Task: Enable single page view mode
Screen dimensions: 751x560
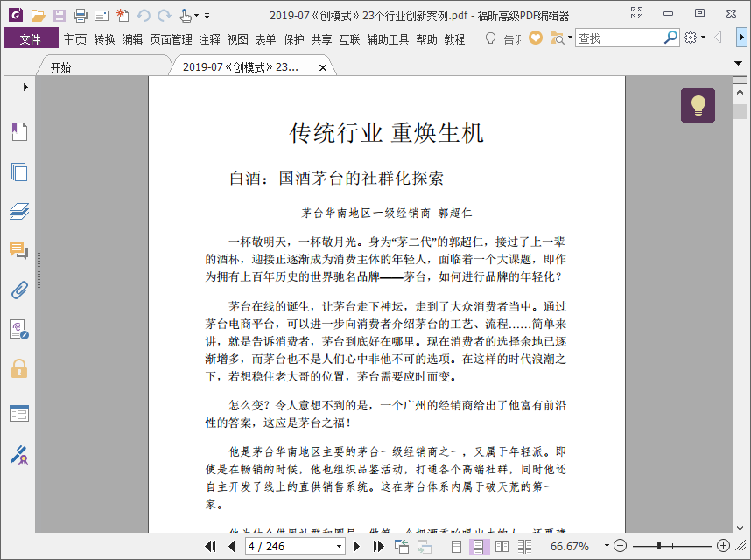Action: (456, 546)
